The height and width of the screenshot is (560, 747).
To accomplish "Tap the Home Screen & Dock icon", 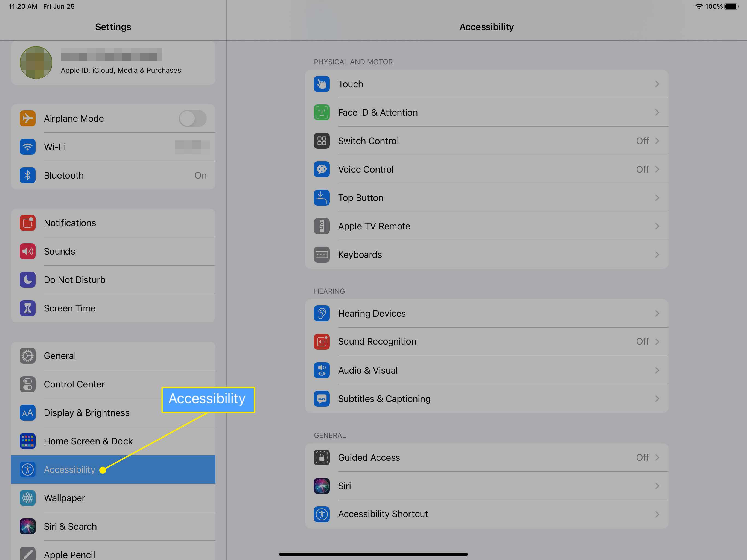I will 27,441.
